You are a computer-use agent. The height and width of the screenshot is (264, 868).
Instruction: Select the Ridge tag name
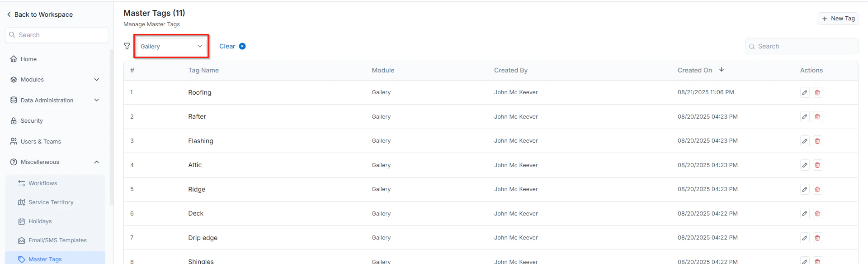pyautogui.click(x=197, y=189)
